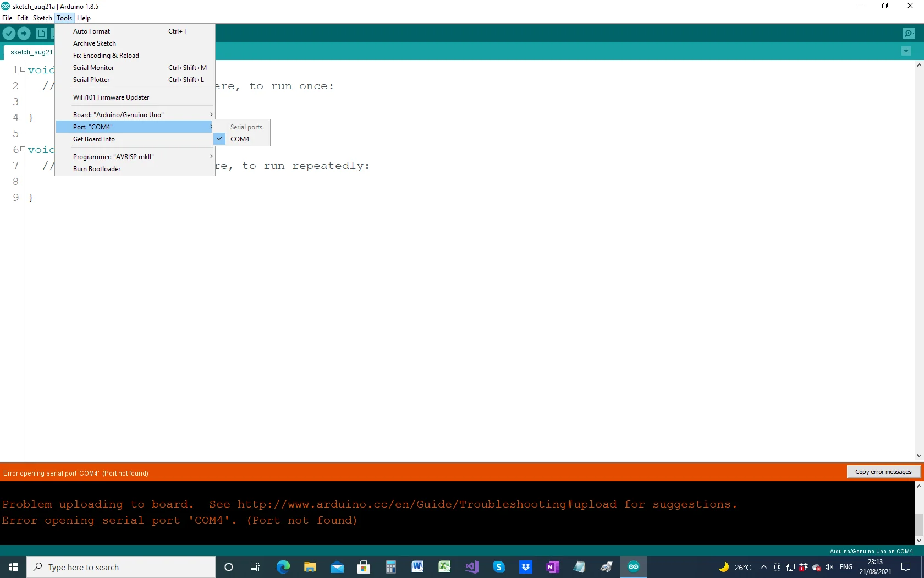This screenshot has height=578, width=924.
Task: Click the Arduino IDE taskbar icon
Action: pos(634,567)
